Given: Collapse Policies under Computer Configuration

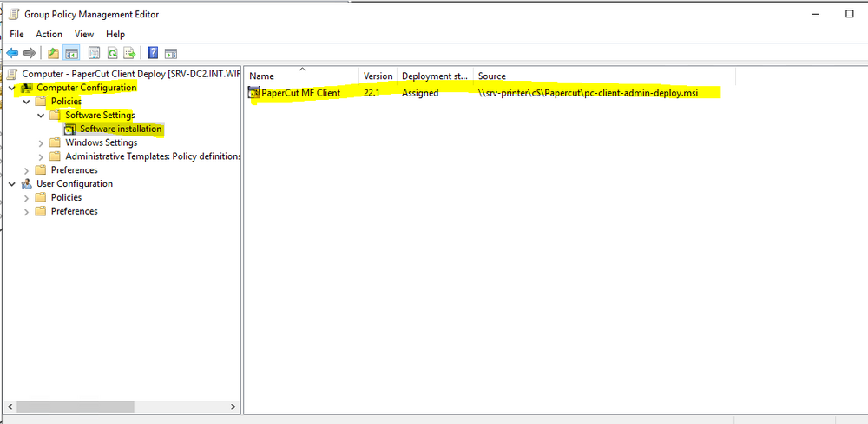Looking at the screenshot, I should coord(26,102).
